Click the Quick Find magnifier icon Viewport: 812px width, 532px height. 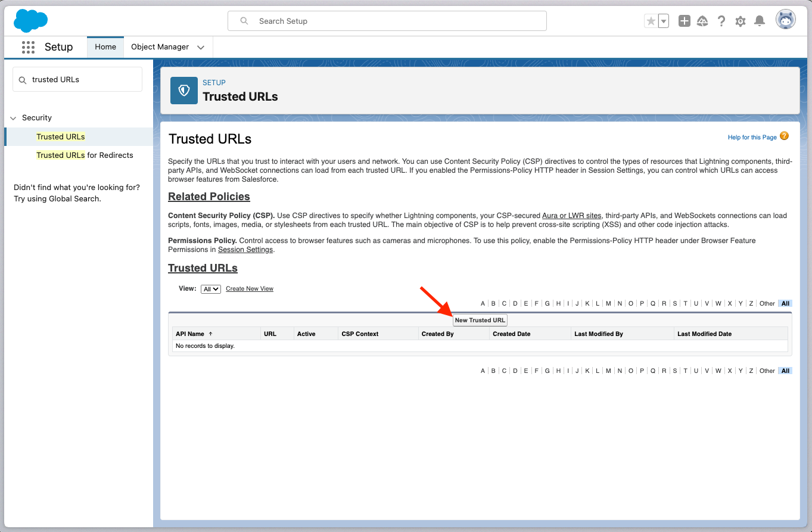[23, 80]
